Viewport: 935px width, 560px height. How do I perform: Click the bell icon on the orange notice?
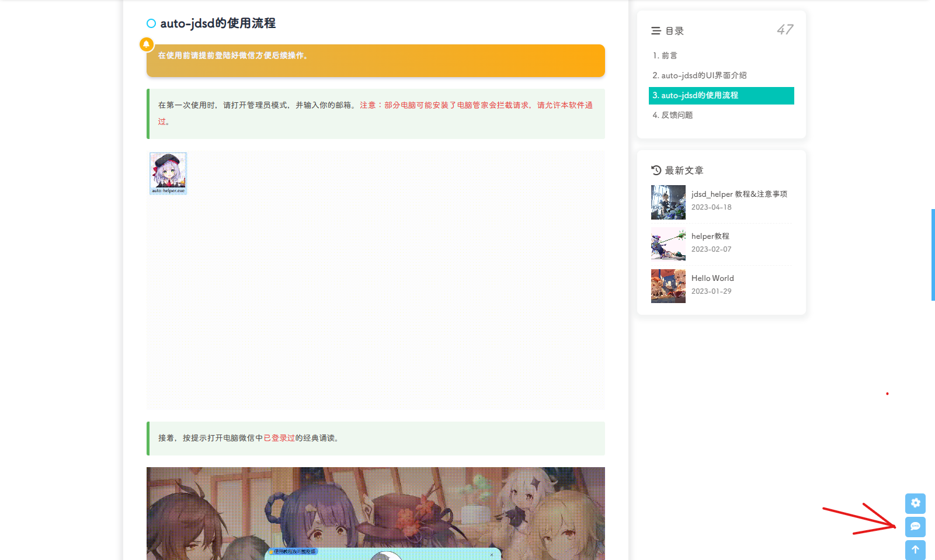coord(147,44)
